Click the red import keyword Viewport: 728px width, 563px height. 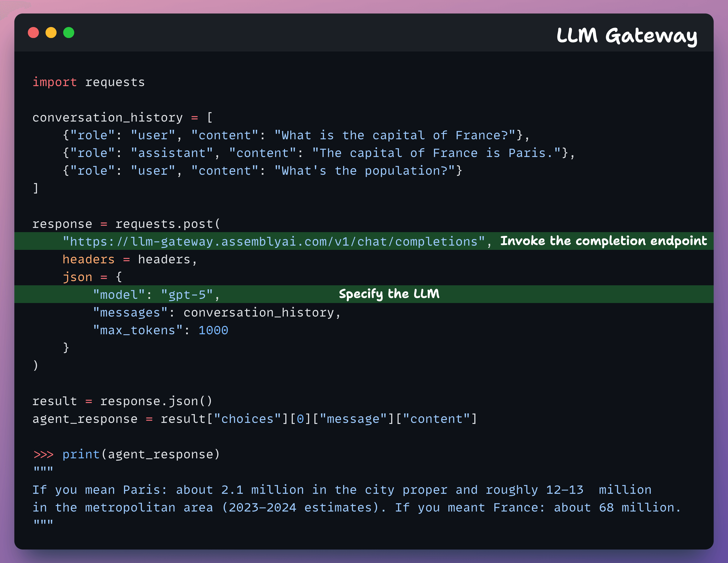[55, 82]
